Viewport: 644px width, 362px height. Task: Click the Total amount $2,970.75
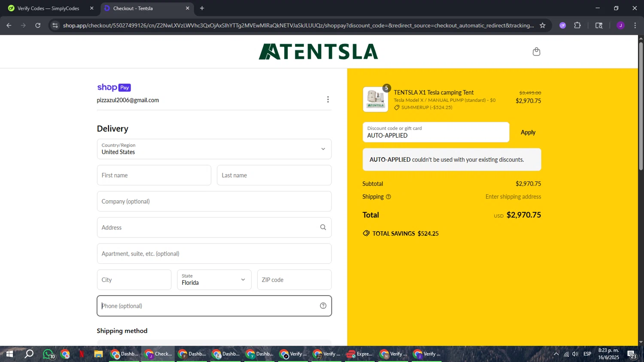tap(524, 215)
